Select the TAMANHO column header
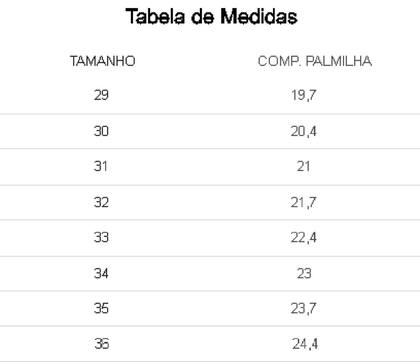 click(x=103, y=61)
